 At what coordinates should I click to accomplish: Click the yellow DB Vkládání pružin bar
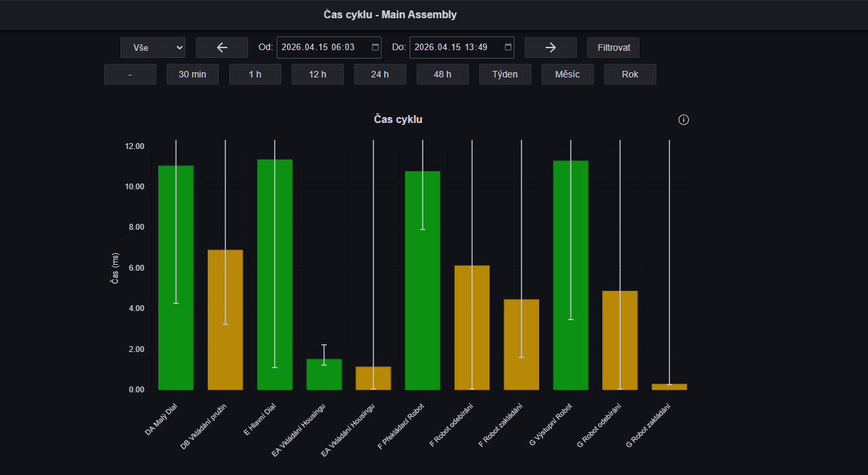(225, 320)
